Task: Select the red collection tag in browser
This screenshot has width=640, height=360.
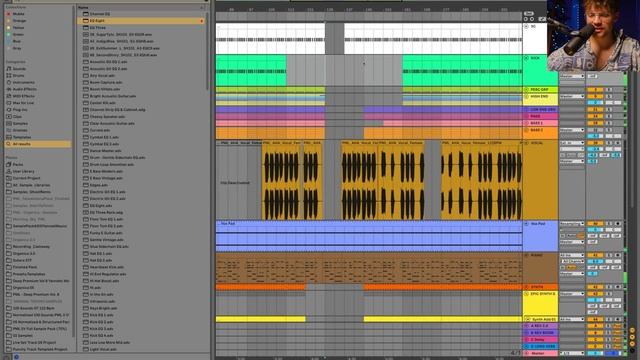Action: point(16,14)
